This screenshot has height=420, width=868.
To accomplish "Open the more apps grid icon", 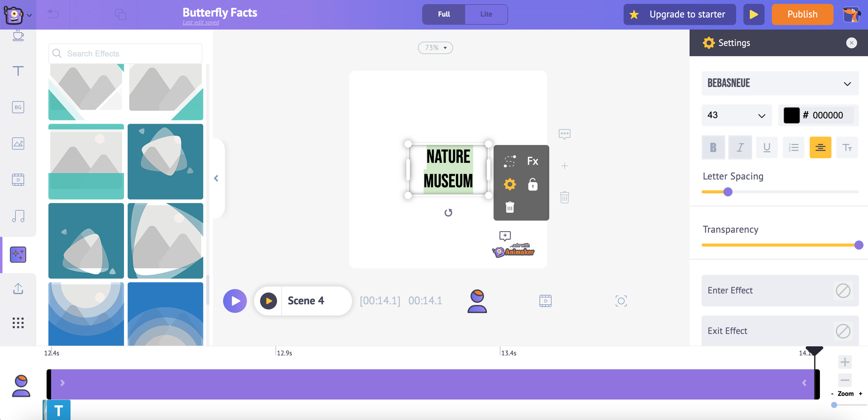I will click(18, 323).
